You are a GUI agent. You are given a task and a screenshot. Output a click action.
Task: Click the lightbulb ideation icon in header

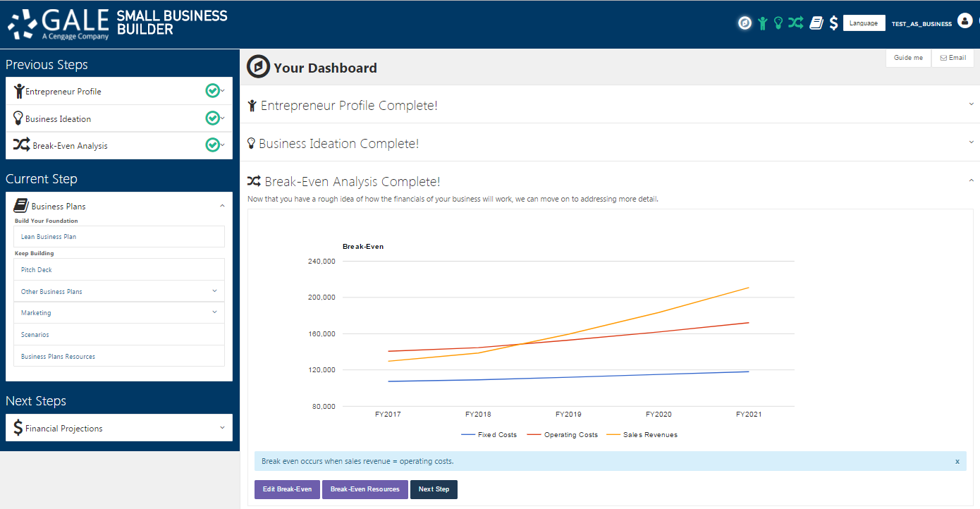pyautogui.click(x=778, y=23)
